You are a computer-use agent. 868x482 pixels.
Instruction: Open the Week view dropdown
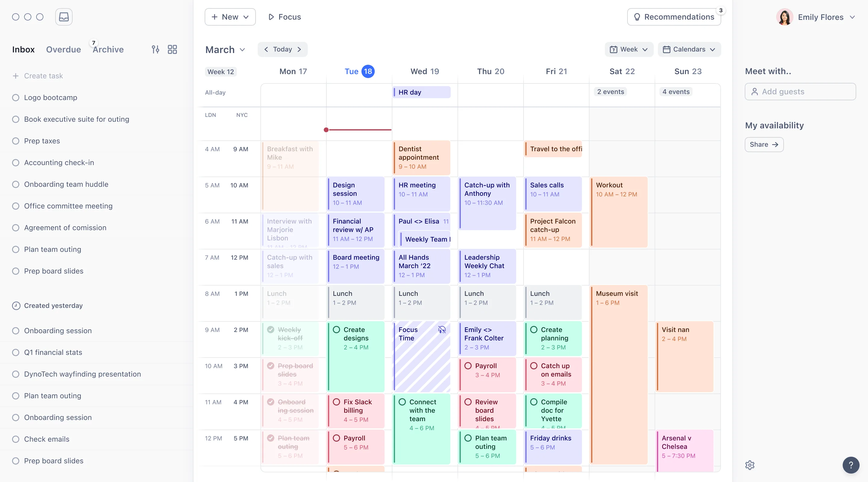tap(629, 49)
